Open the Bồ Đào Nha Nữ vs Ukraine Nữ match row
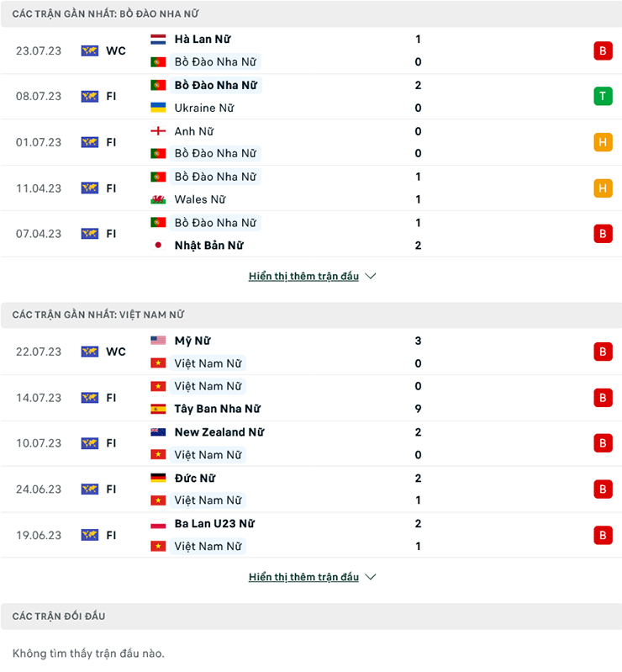622x672 pixels. [x=311, y=97]
